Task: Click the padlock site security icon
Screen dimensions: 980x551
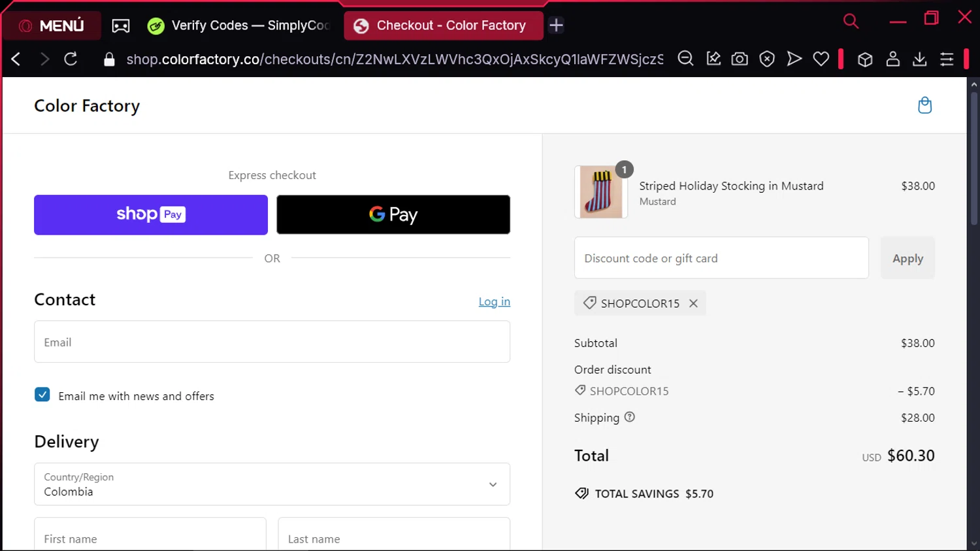Action: [x=109, y=59]
